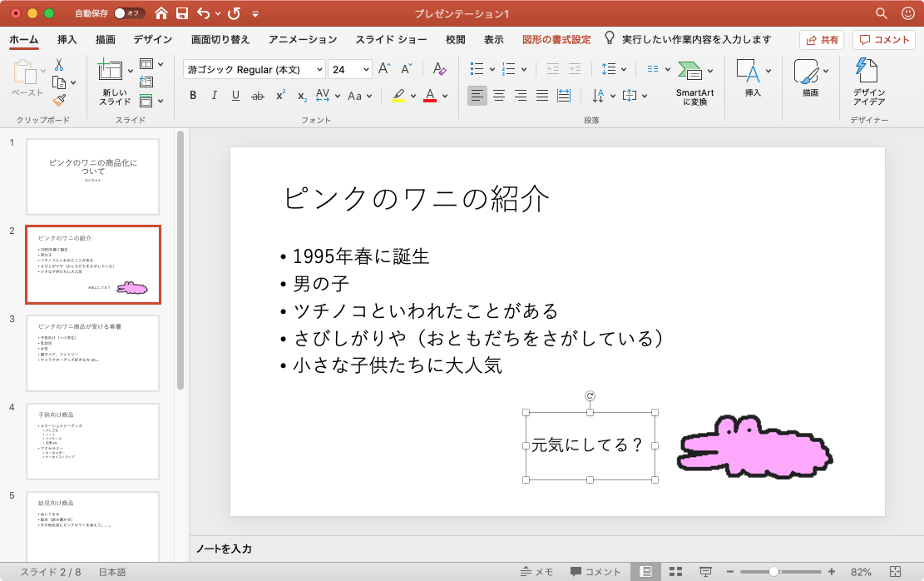
Task: Click the コメント button in the ribbon
Action: tap(883, 39)
